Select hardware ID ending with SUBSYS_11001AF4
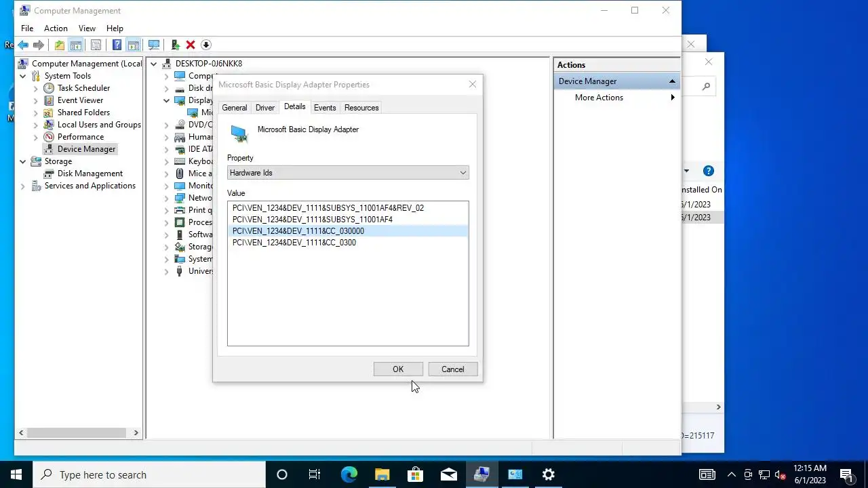Image resolution: width=868 pixels, height=488 pixels. pyautogui.click(x=313, y=220)
